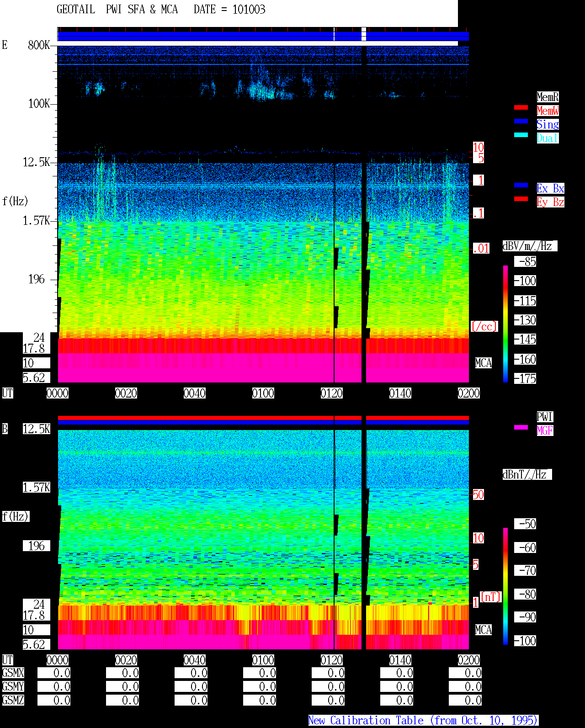Click the dBnT magnetic field color scale bar
585x728 pixels.
(505, 586)
